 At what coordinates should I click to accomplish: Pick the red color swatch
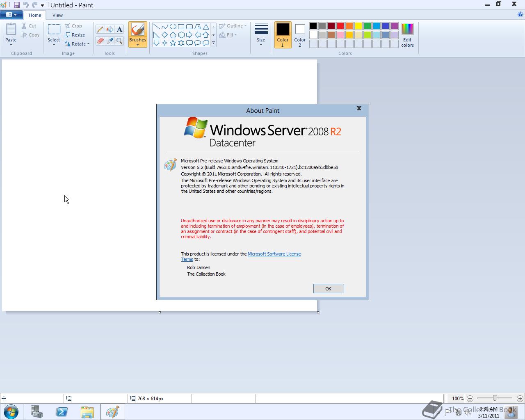coord(340,26)
